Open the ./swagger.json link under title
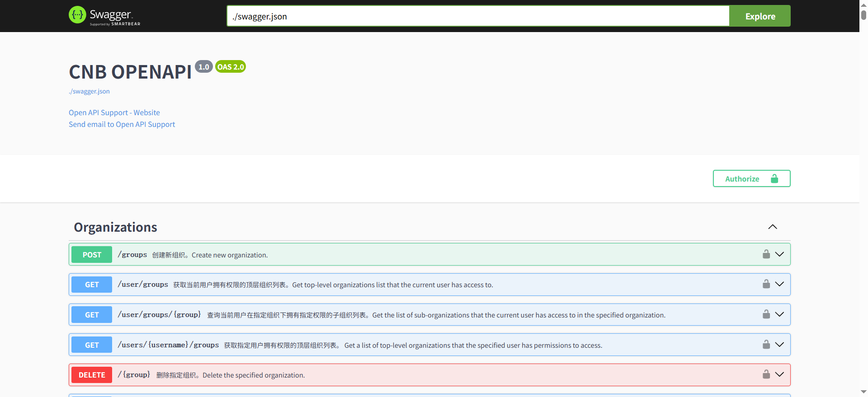The width and height of the screenshot is (868, 397). (89, 91)
